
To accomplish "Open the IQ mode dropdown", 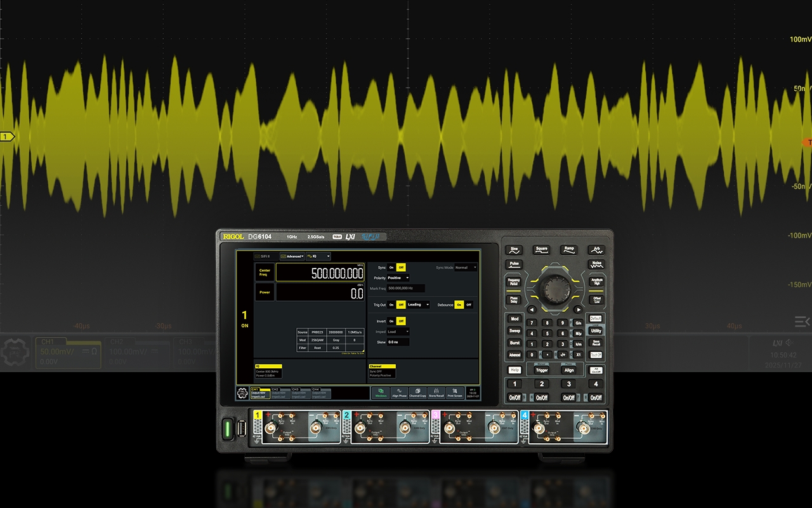I will point(318,257).
